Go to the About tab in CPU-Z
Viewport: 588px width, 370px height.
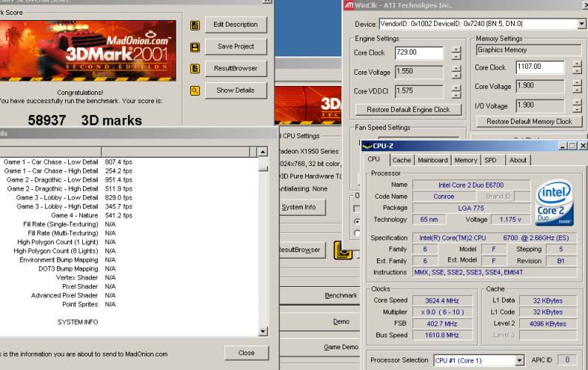pos(518,160)
